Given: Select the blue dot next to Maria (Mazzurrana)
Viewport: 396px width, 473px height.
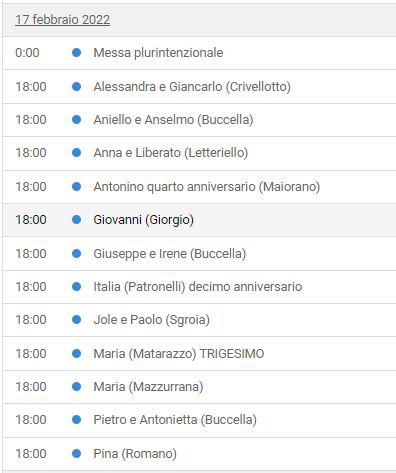Looking at the screenshot, I should [x=76, y=387].
